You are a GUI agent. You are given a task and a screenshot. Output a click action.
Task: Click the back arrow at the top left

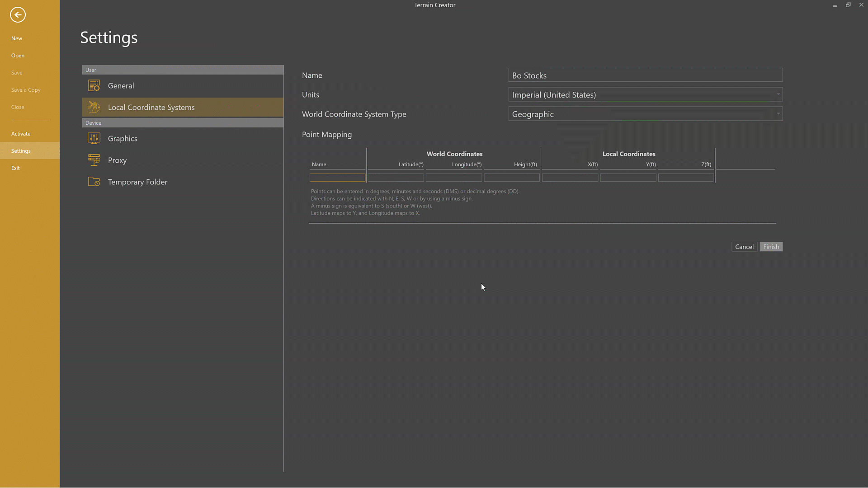point(18,14)
